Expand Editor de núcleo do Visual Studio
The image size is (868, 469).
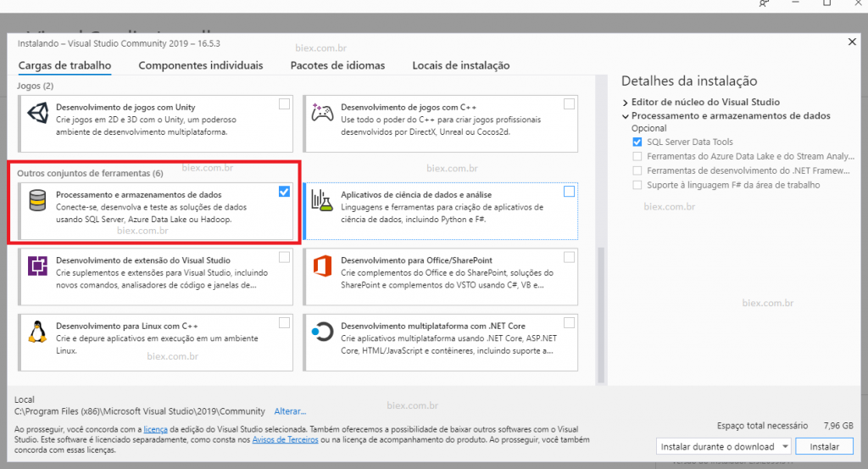point(625,103)
